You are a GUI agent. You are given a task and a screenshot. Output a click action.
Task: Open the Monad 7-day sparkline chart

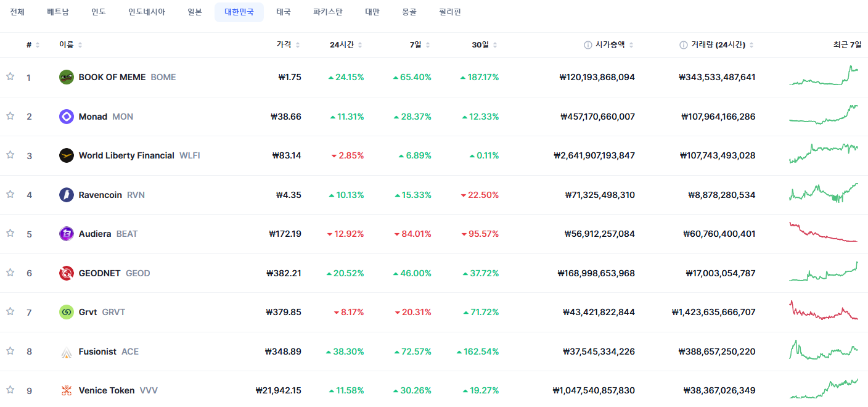(x=823, y=115)
